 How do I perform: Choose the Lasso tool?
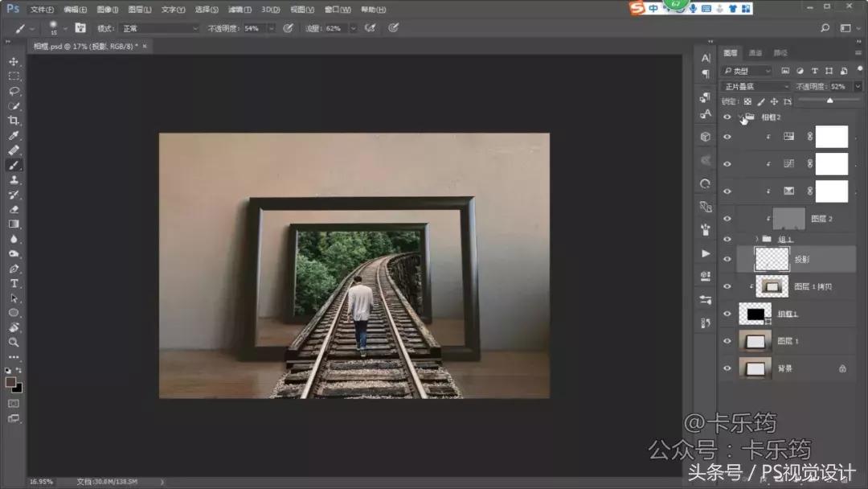(14, 91)
